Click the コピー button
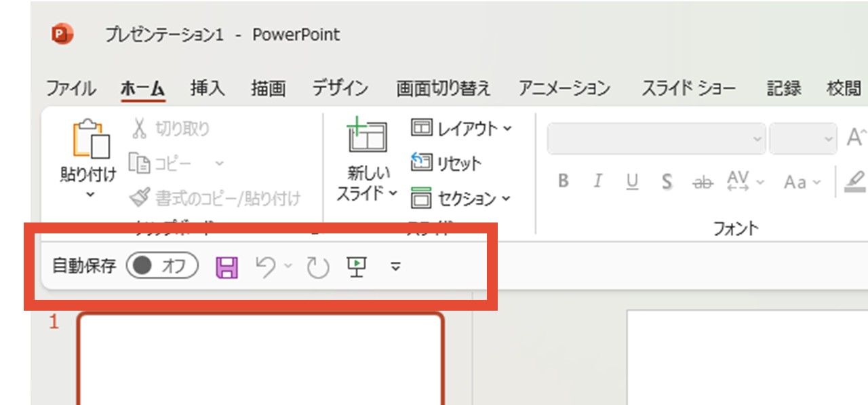868x405 pixels. [161, 163]
